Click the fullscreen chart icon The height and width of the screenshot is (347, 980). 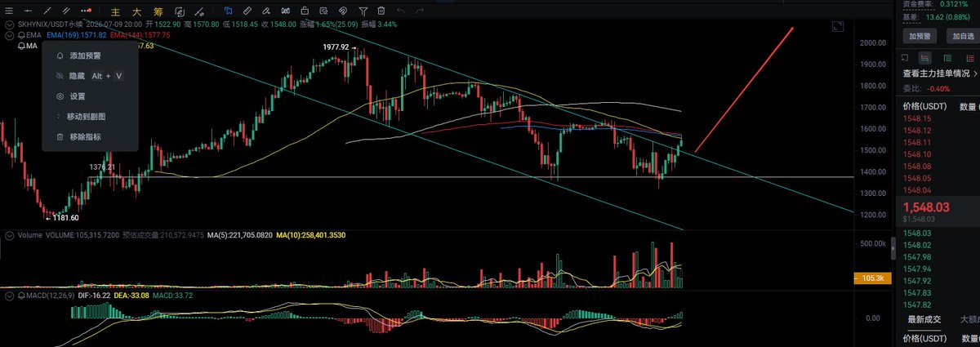pyautogui.click(x=837, y=27)
